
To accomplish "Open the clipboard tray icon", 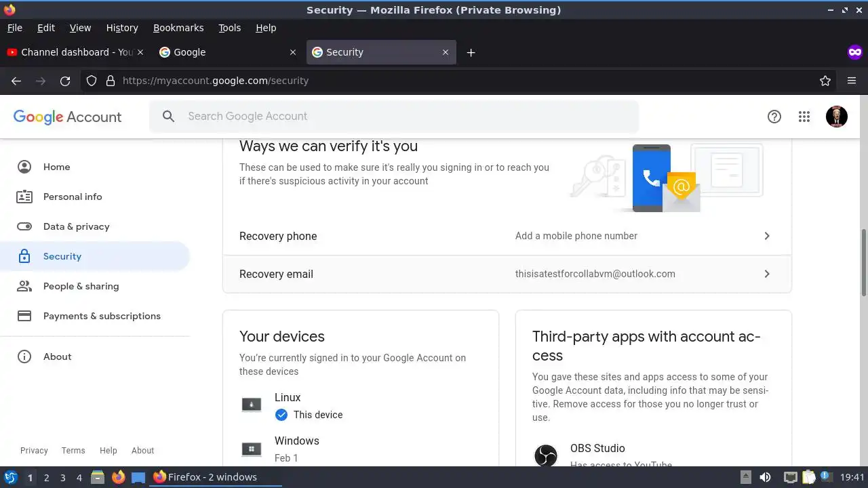I will click(x=808, y=477).
